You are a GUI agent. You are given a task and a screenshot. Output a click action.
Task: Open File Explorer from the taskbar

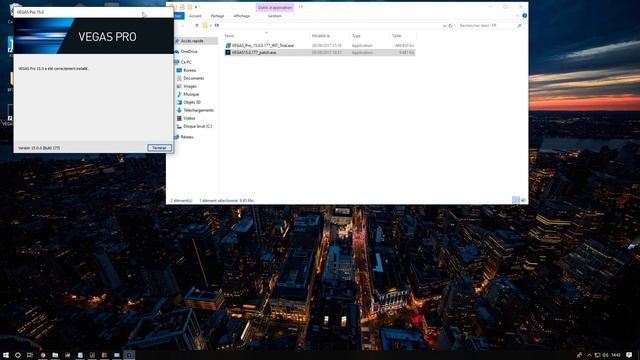[55, 355]
